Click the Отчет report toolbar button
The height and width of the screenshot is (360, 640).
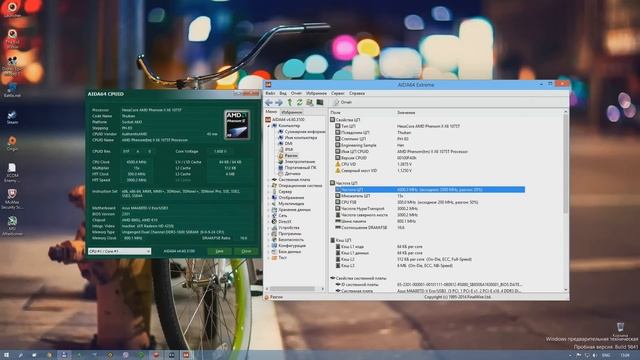click(342, 102)
